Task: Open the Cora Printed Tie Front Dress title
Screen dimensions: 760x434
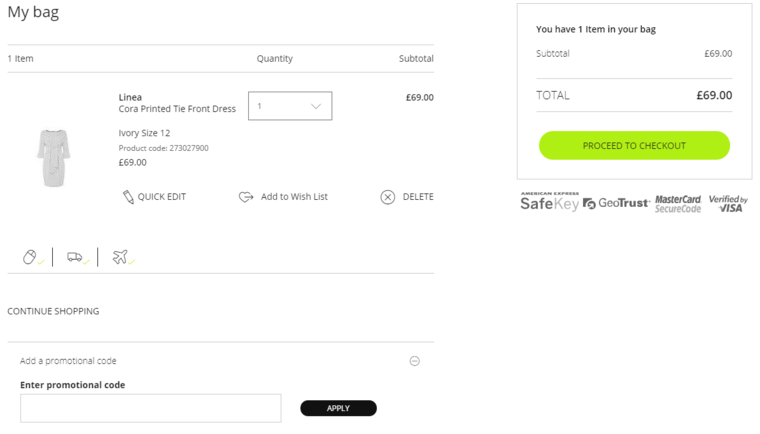Action: point(177,109)
